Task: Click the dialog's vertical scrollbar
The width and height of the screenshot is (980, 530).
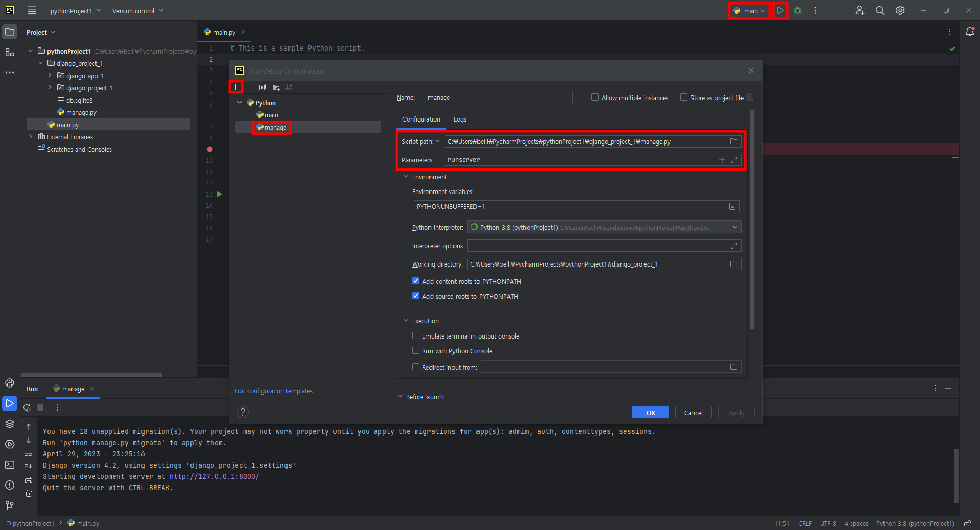Action: [x=752, y=220]
